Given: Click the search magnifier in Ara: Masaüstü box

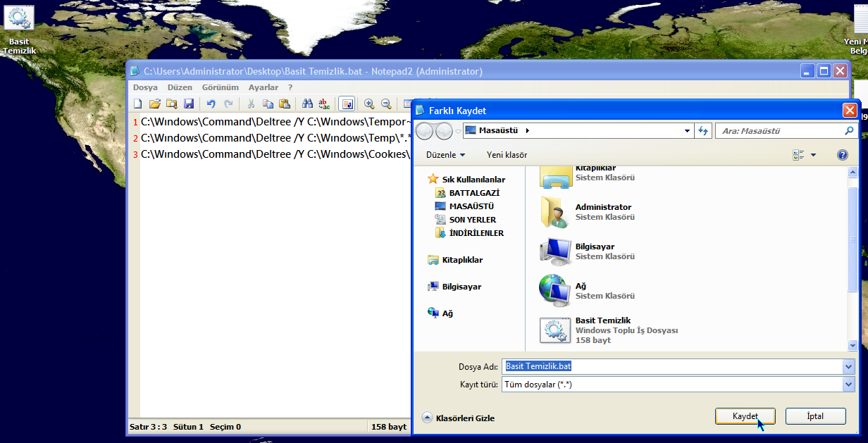Looking at the screenshot, I should click(x=849, y=130).
